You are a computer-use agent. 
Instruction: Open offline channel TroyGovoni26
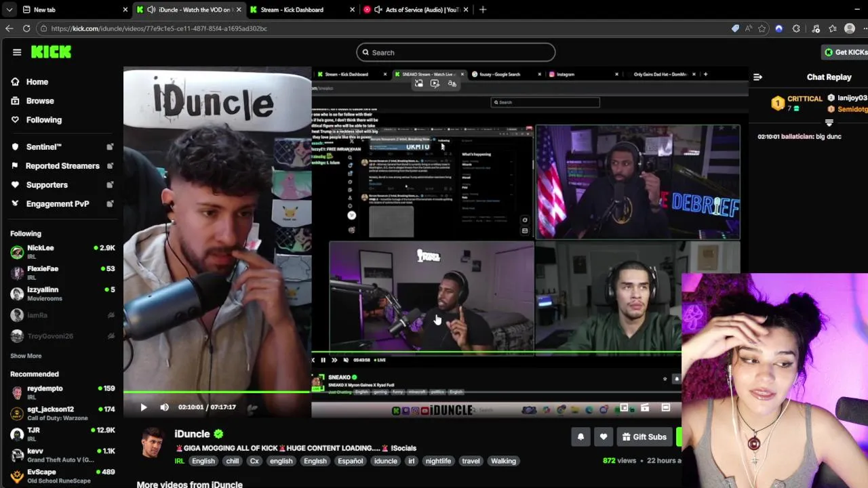[62, 336]
